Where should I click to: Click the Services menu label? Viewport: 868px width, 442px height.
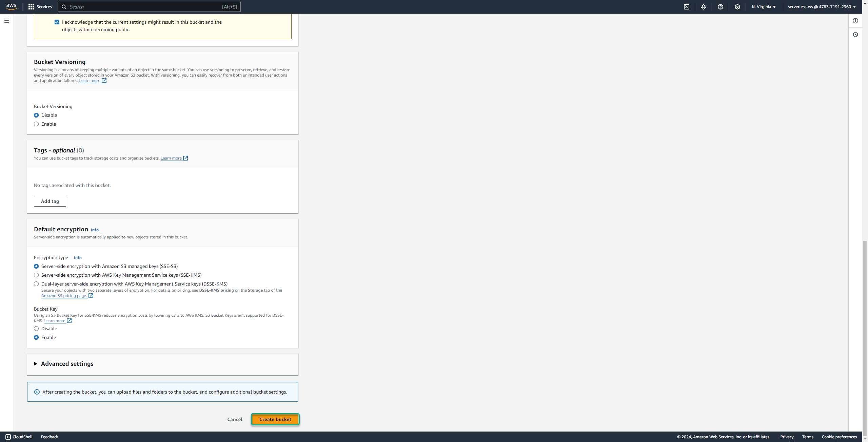[x=44, y=7]
